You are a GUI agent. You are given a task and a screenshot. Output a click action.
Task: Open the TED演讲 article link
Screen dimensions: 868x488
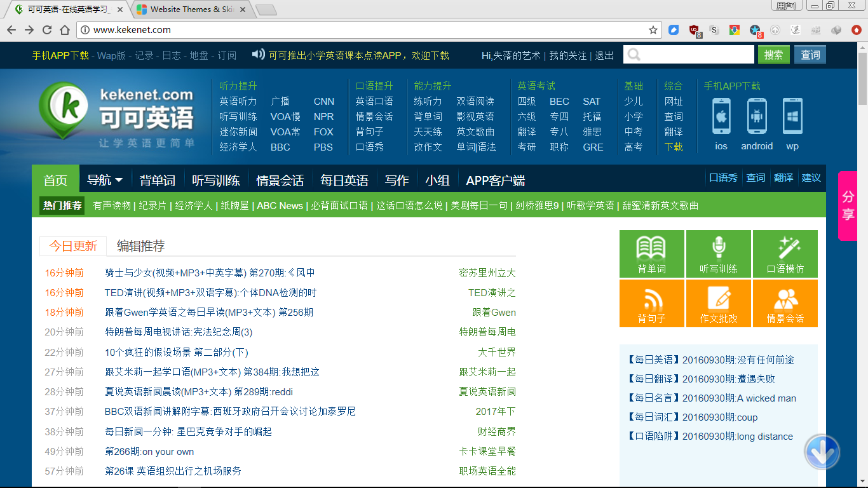pos(212,292)
